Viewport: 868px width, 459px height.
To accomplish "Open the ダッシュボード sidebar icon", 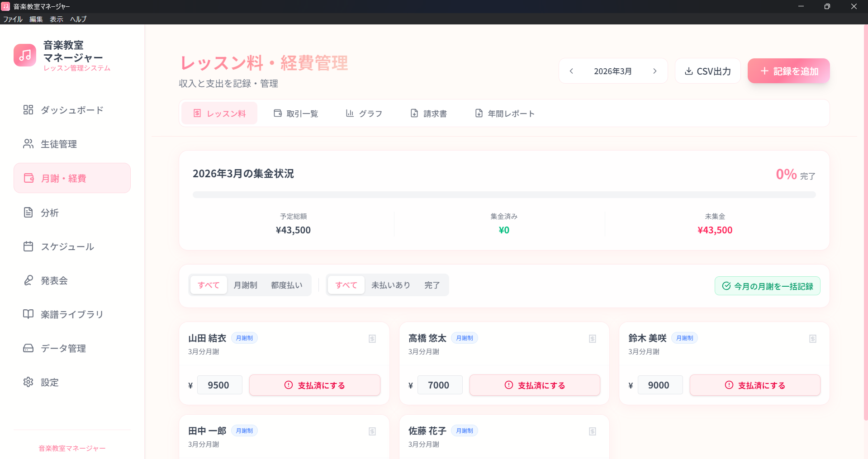I will [28, 109].
